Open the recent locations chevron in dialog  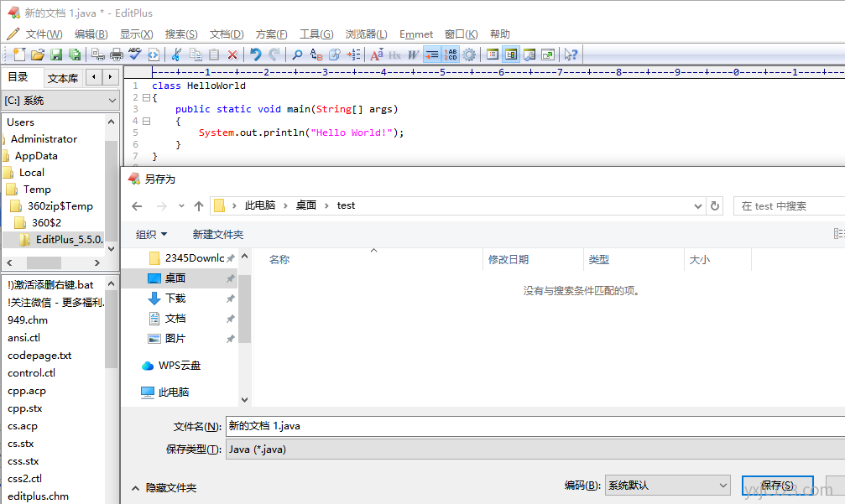coord(181,205)
